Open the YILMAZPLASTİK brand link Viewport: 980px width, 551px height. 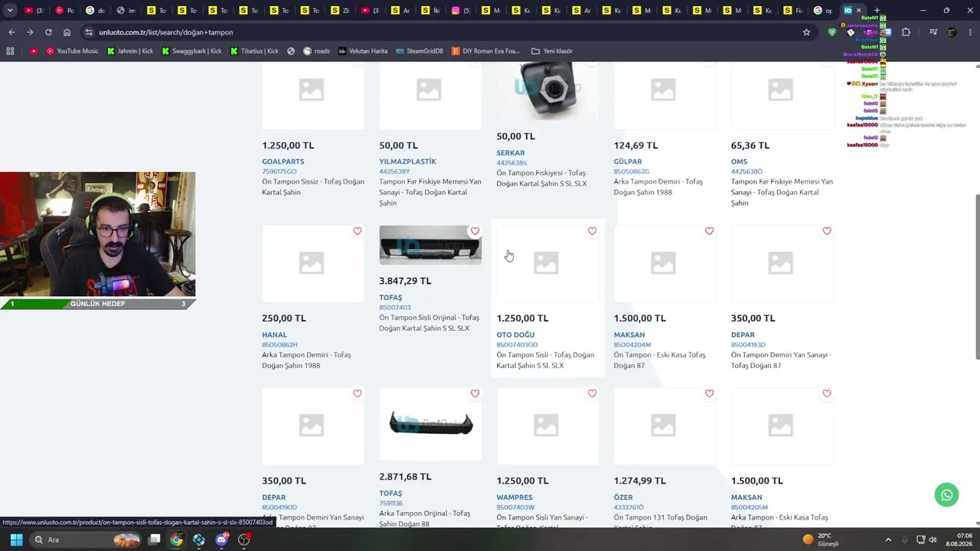click(407, 161)
